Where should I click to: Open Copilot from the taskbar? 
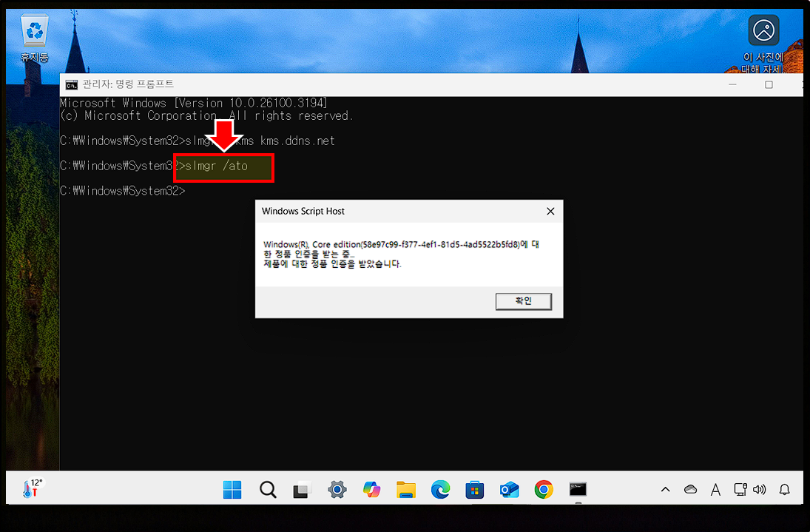tap(371, 489)
